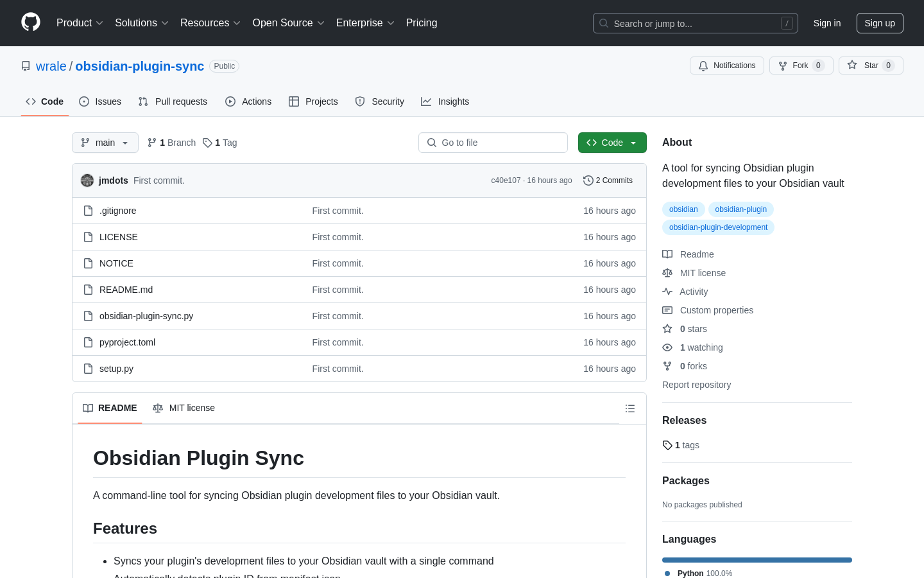The height and width of the screenshot is (578, 924).
Task: Switch to the Pull requests tab
Action: click(x=173, y=101)
